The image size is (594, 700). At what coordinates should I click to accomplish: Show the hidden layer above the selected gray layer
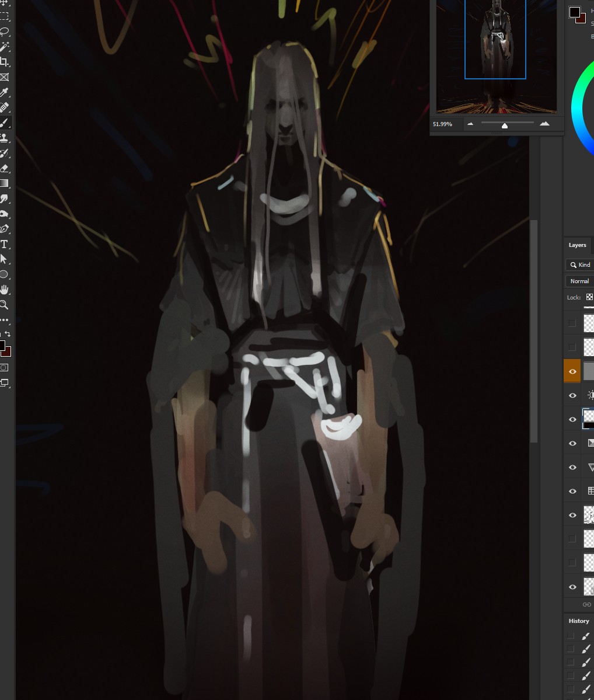[x=572, y=347]
